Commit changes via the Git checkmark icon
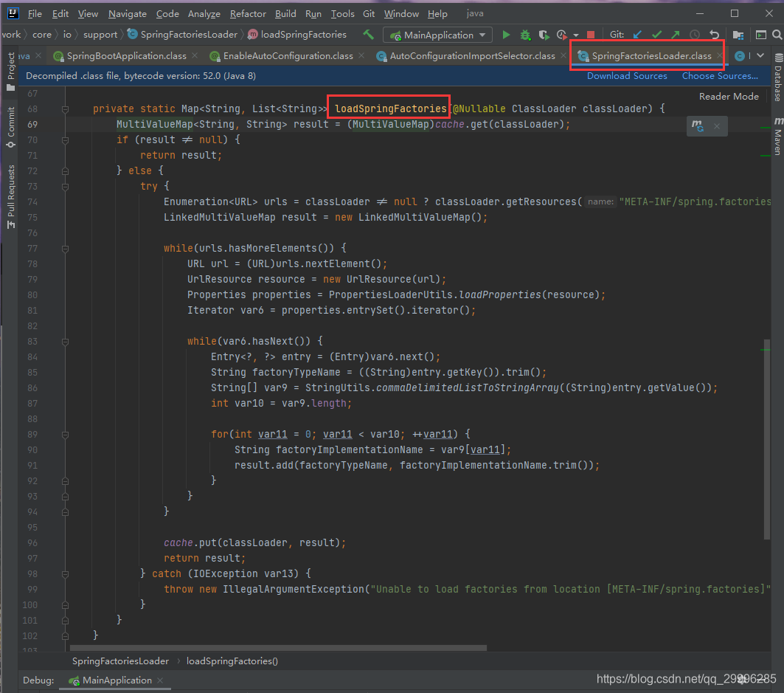This screenshot has height=693, width=784. point(656,34)
